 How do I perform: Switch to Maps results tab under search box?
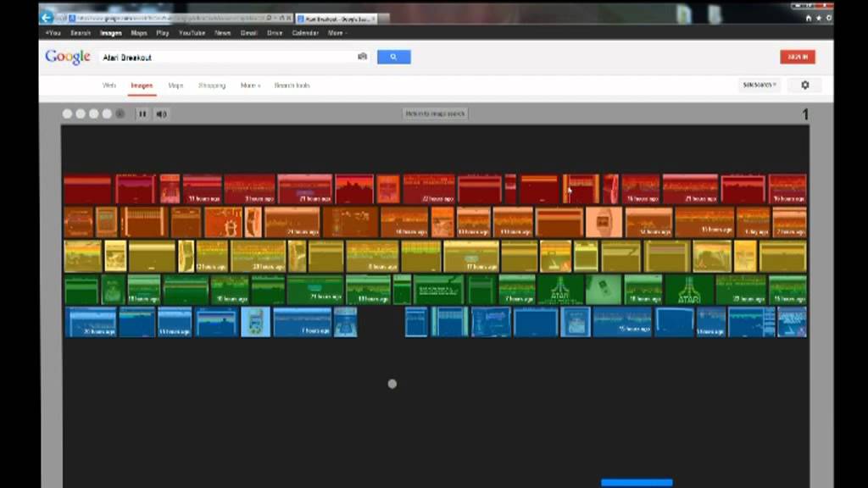pos(175,86)
